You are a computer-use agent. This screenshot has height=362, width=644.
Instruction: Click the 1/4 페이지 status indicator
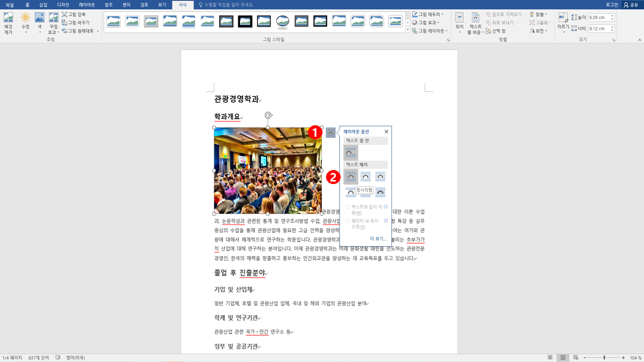tap(12, 357)
